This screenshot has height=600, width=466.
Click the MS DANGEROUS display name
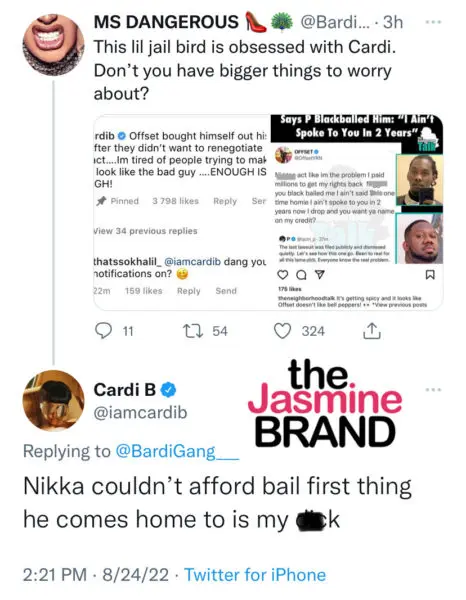[x=166, y=22]
